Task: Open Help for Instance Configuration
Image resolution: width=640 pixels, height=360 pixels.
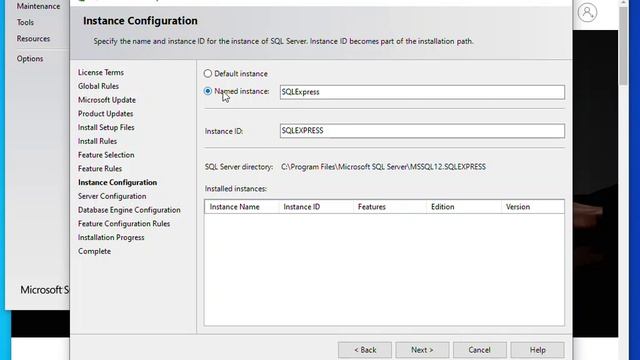Action: 538,350
